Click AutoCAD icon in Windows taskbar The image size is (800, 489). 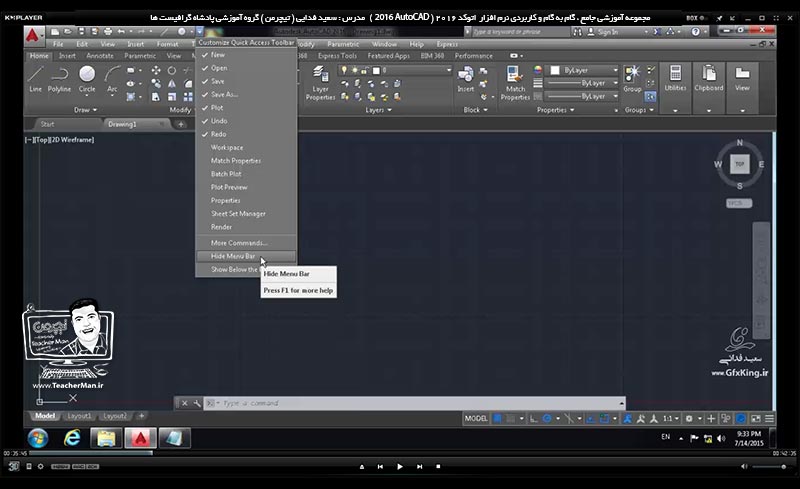click(x=141, y=438)
